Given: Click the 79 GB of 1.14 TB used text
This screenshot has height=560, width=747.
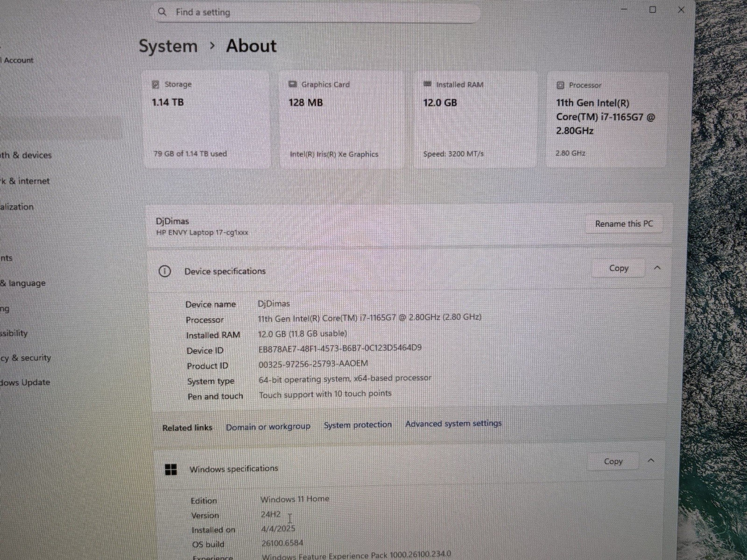Looking at the screenshot, I should 190,154.
